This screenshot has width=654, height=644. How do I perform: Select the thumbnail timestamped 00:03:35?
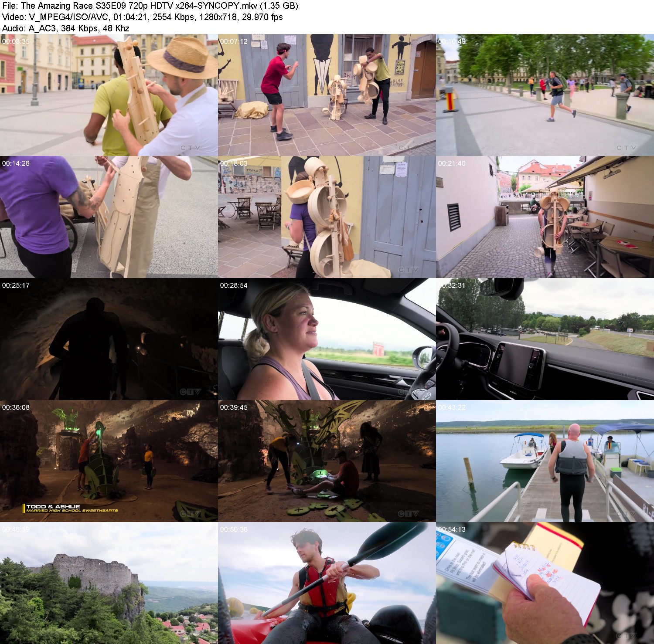[x=109, y=95]
